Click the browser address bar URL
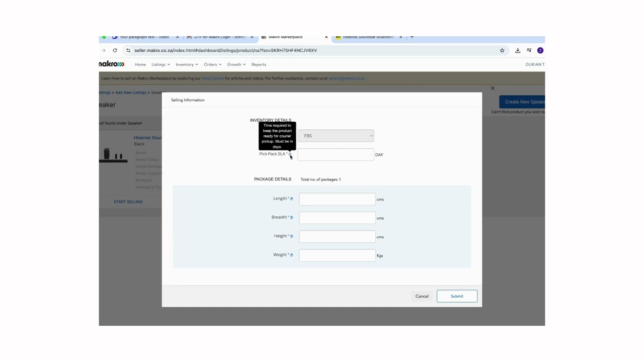 click(x=225, y=50)
